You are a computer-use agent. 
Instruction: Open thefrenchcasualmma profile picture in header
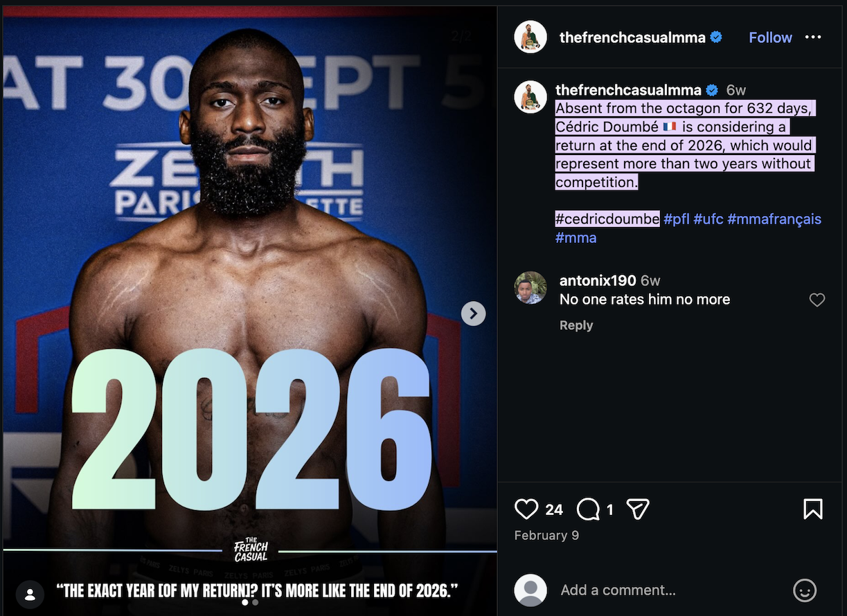point(531,37)
